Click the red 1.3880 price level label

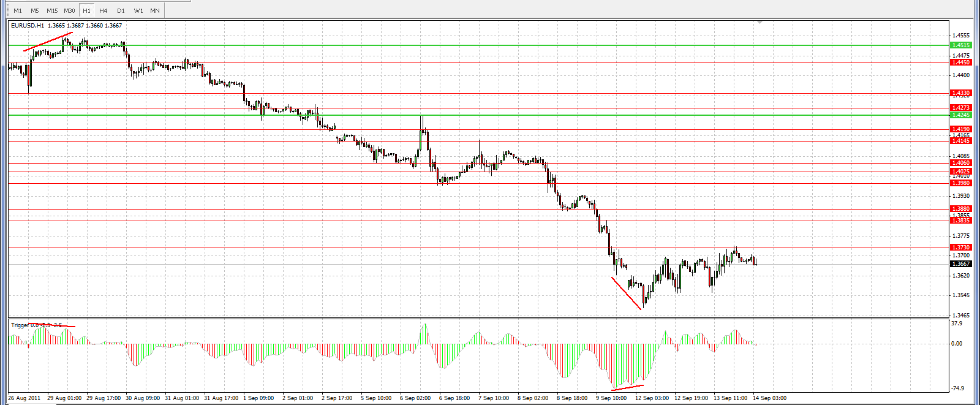960,209
